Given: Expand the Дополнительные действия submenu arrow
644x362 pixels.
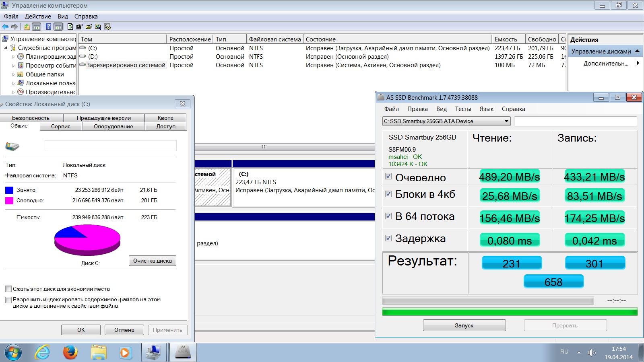Looking at the screenshot, I should 638,63.
